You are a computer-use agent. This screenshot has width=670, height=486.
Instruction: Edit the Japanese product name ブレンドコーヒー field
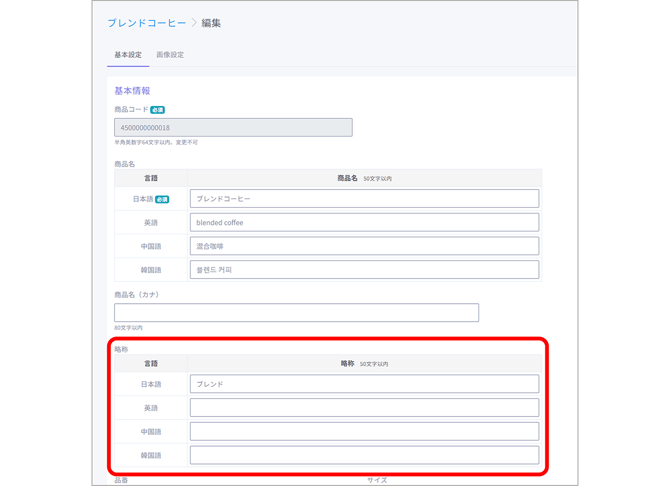364,198
